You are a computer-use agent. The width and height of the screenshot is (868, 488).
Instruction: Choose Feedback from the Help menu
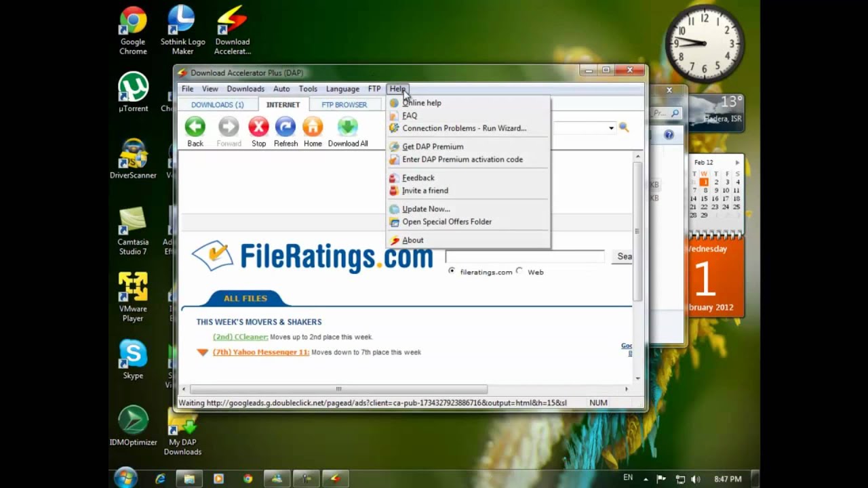(x=468, y=178)
